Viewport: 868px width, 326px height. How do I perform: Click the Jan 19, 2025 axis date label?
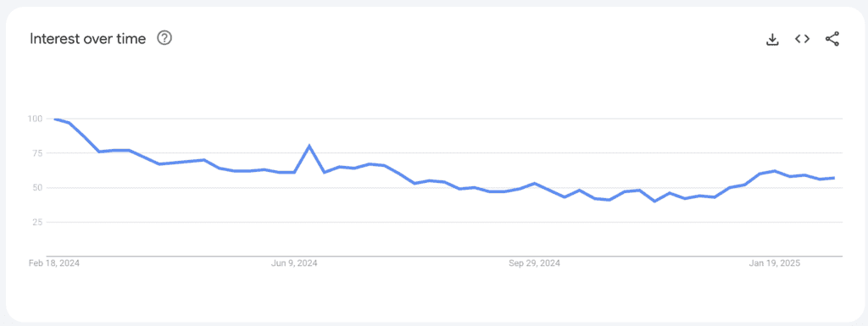pos(775,263)
